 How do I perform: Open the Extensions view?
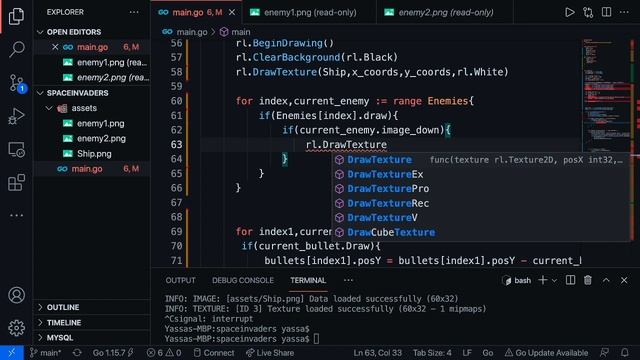pos(16,182)
